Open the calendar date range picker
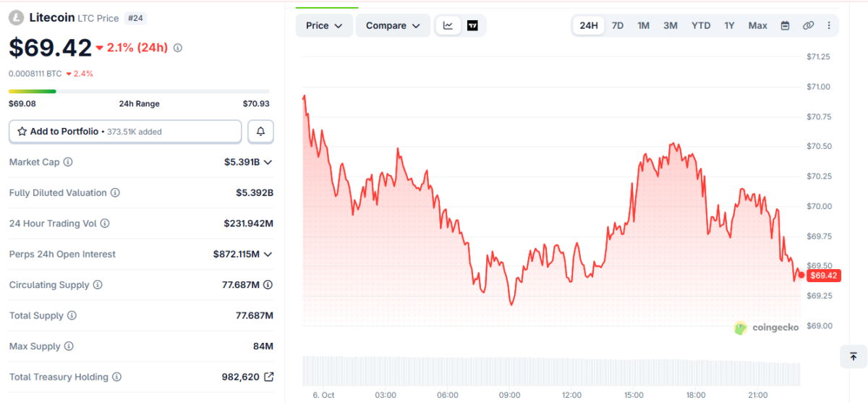 tap(785, 25)
